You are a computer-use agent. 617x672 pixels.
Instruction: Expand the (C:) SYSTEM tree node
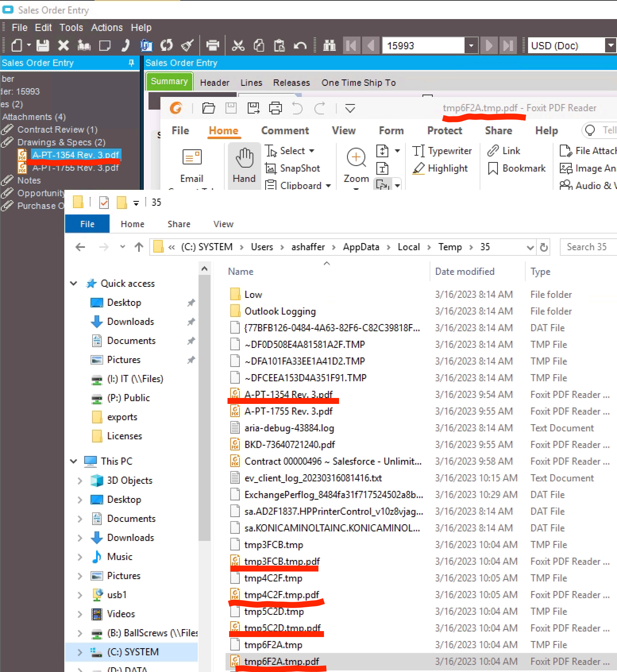80,652
